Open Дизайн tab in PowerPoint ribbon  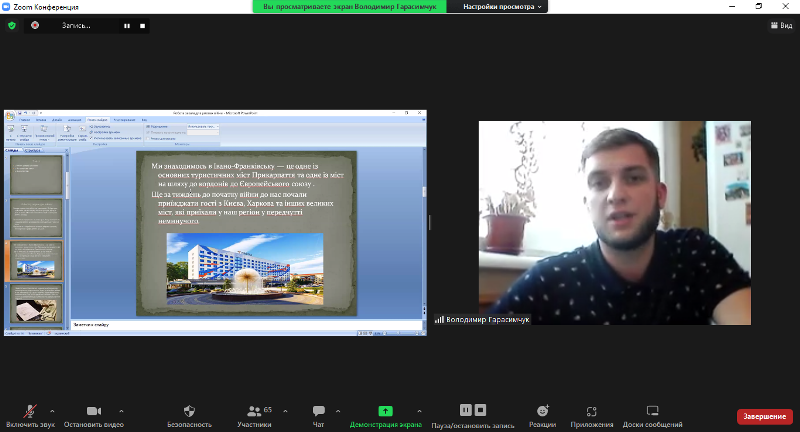57,120
